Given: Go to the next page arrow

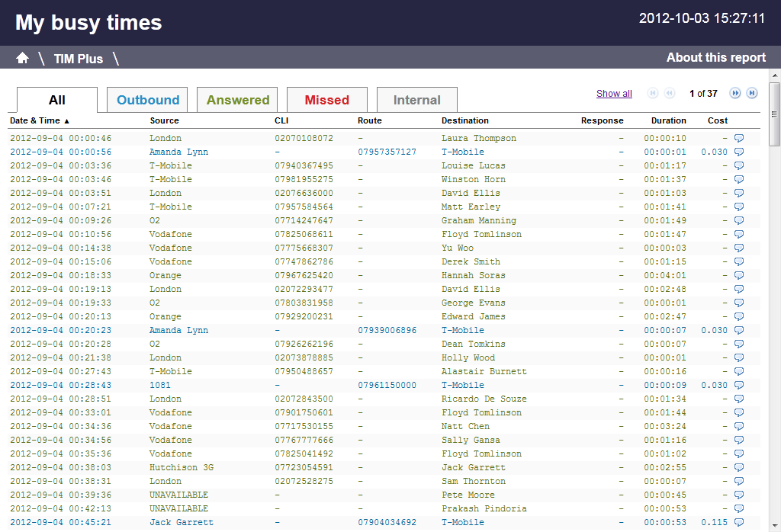Looking at the screenshot, I should click(x=735, y=93).
